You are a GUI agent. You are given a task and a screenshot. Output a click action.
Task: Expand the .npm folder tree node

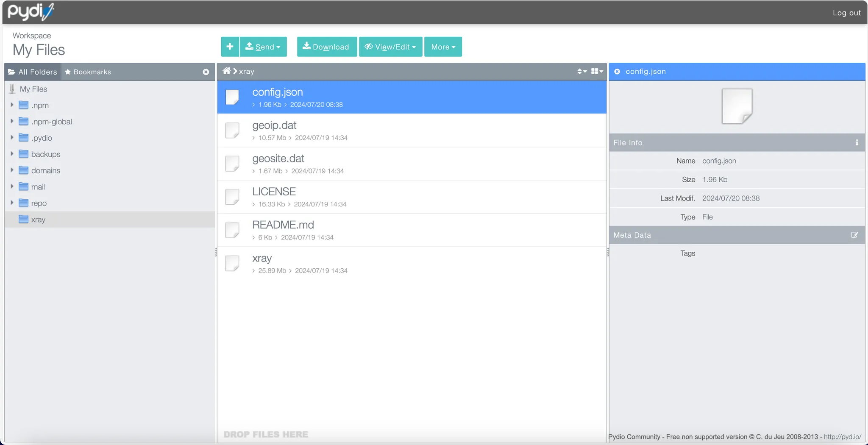(x=12, y=105)
